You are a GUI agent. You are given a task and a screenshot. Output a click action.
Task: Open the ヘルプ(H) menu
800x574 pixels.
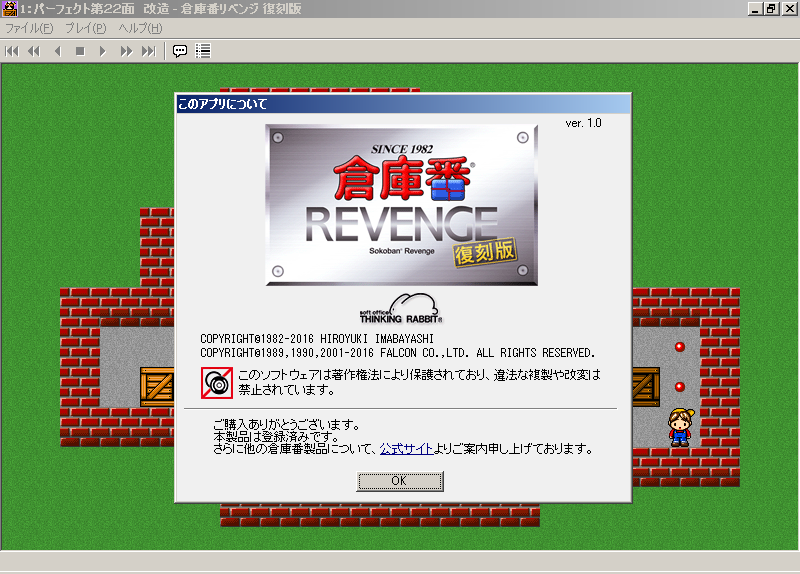click(x=140, y=27)
